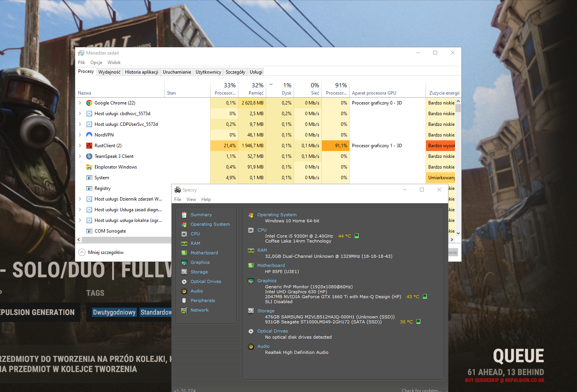Viewport: 577px width, 392px height.
Task: Switch to the Wydajność tab
Action: pyautogui.click(x=109, y=72)
